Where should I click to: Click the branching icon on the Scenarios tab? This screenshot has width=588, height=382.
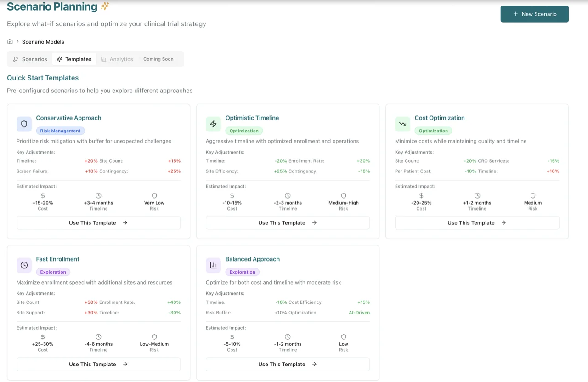click(x=16, y=59)
